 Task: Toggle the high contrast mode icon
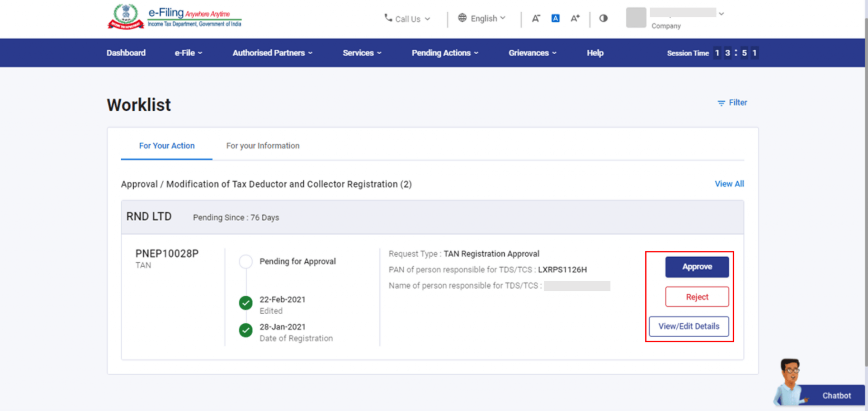coord(603,19)
